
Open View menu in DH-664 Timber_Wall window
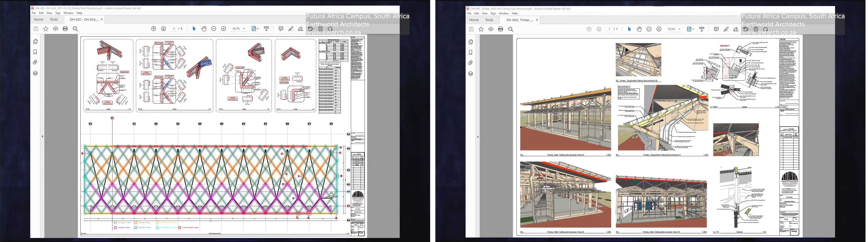(x=485, y=13)
